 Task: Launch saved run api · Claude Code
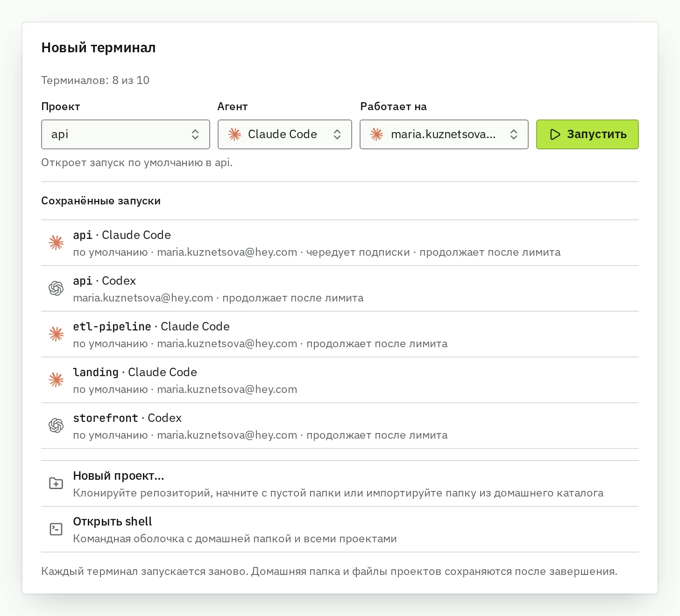[340, 243]
